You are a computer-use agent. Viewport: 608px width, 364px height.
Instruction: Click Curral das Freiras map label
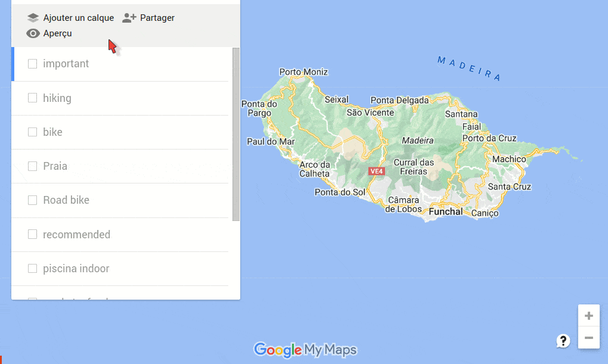click(414, 167)
